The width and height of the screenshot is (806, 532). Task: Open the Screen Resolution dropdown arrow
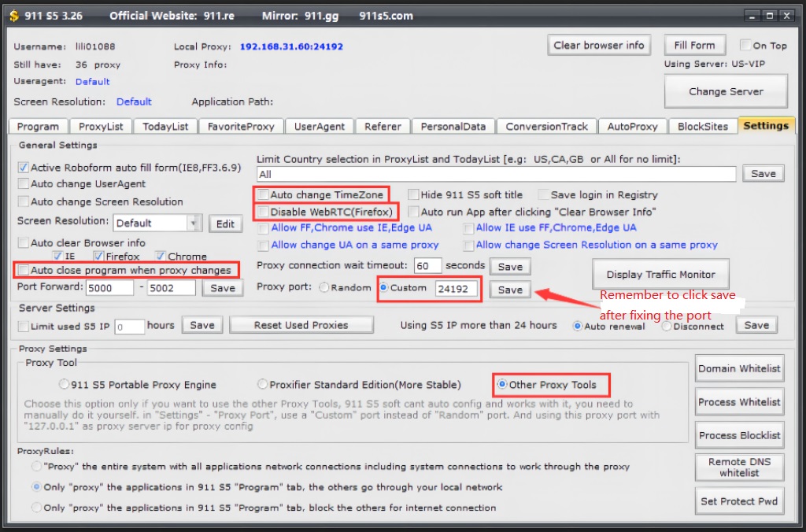pyautogui.click(x=193, y=224)
